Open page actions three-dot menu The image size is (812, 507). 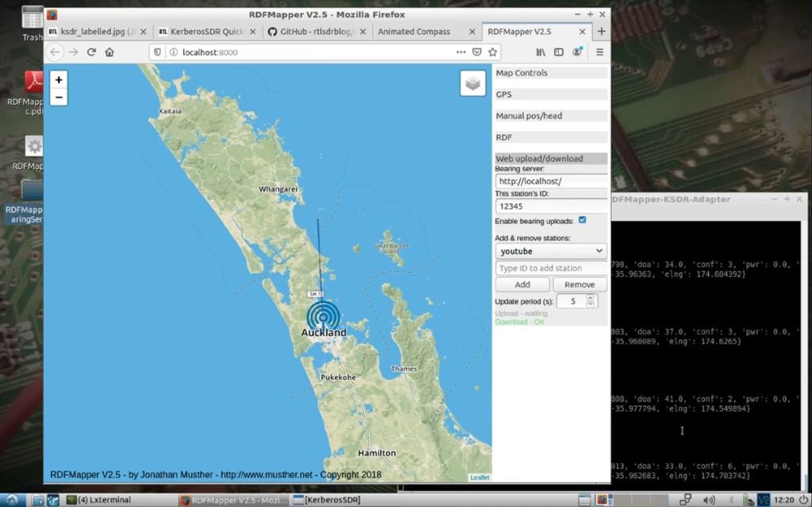click(x=461, y=52)
